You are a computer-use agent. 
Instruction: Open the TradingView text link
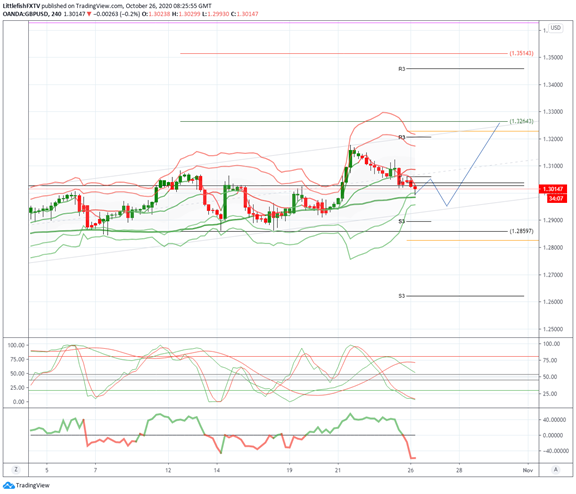(x=32, y=486)
